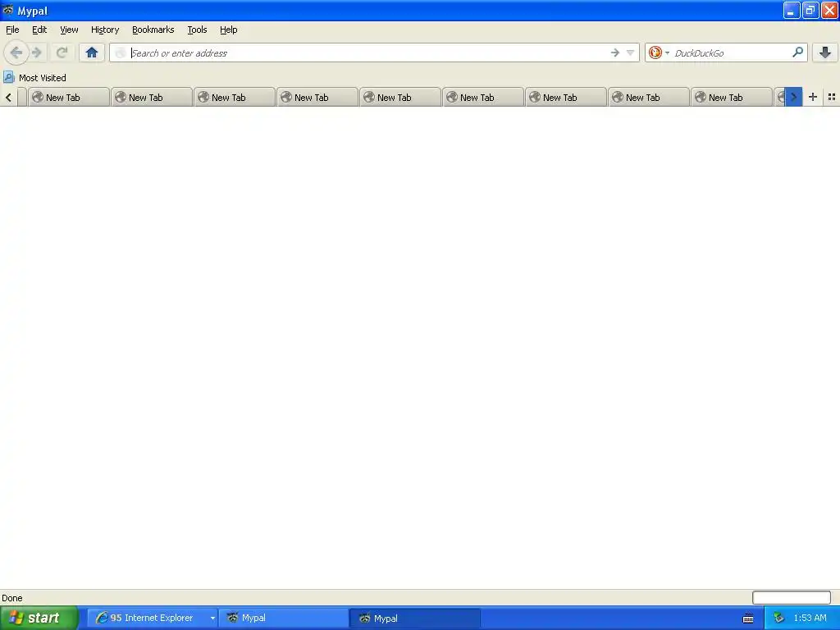Click the keyboard icon in system tray
Viewport: 840px width, 630px height.
click(748, 619)
